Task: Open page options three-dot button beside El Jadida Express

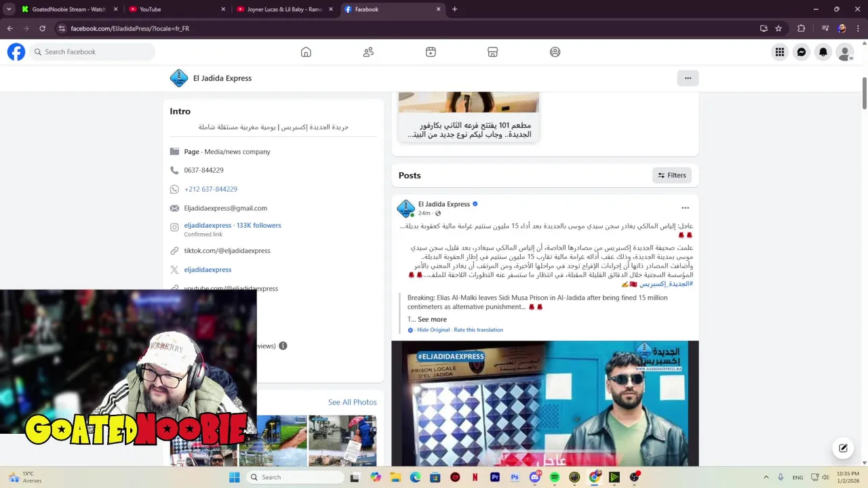Action: coord(688,78)
